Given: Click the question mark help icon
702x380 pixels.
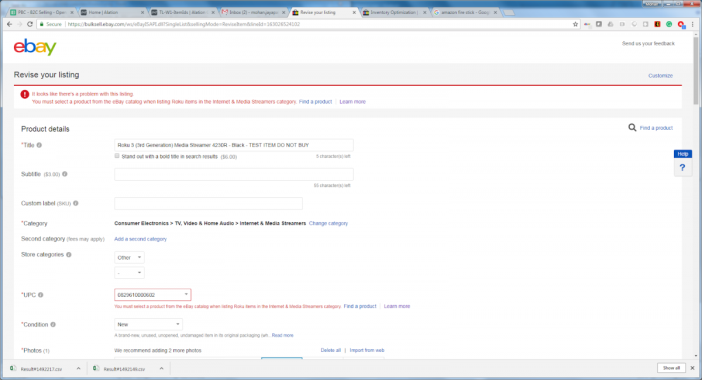Looking at the screenshot, I should tap(682, 167).
